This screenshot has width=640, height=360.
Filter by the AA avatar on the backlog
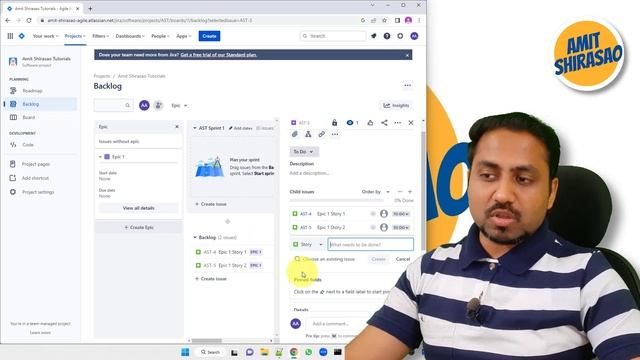coord(144,105)
